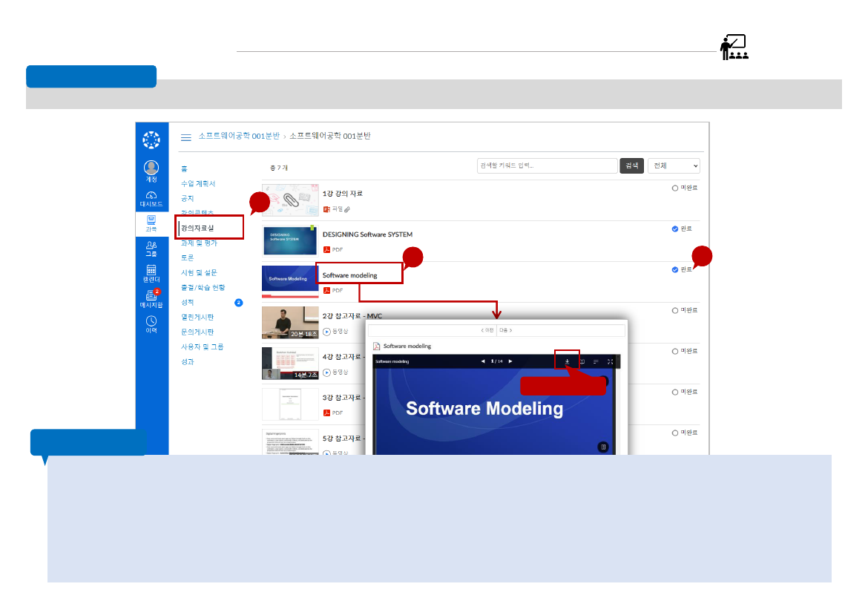Click the keyword search input field
The image size is (868, 601).
point(547,165)
